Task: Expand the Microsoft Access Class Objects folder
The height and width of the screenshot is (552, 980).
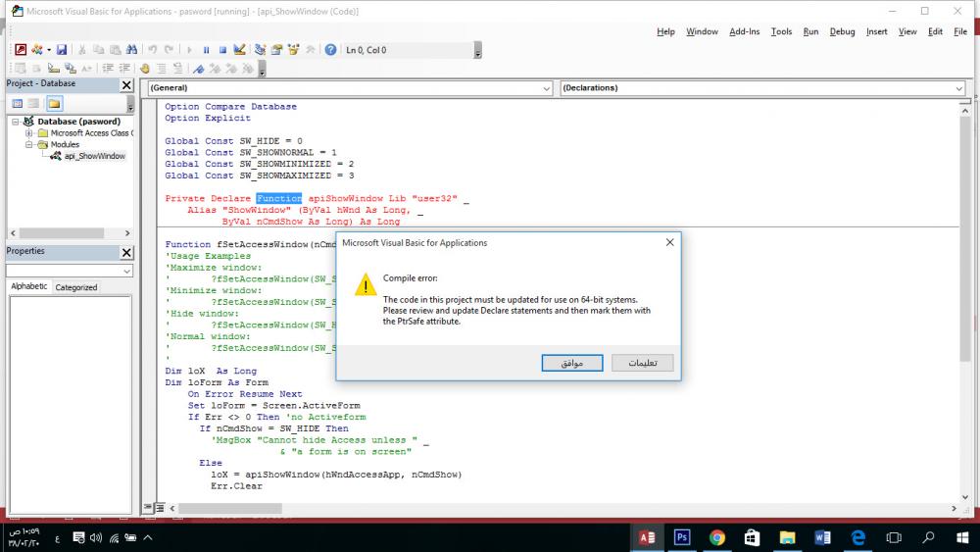Action: 28,133
